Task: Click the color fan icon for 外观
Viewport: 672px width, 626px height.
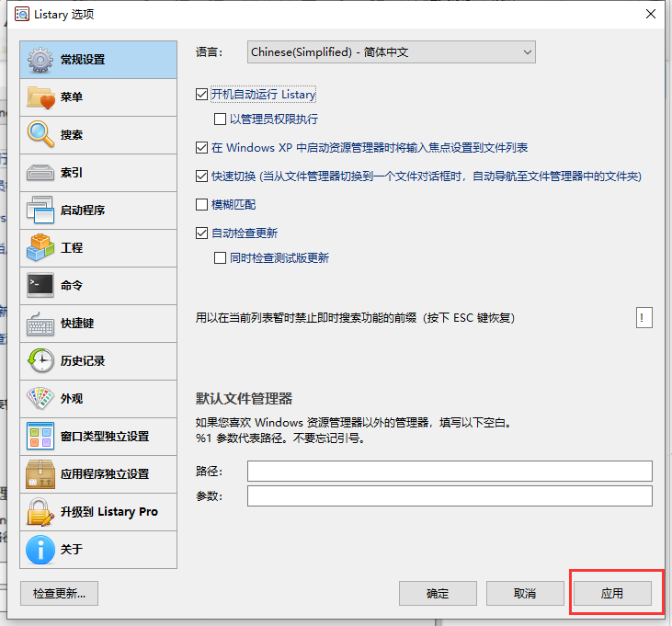Action: point(40,398)
